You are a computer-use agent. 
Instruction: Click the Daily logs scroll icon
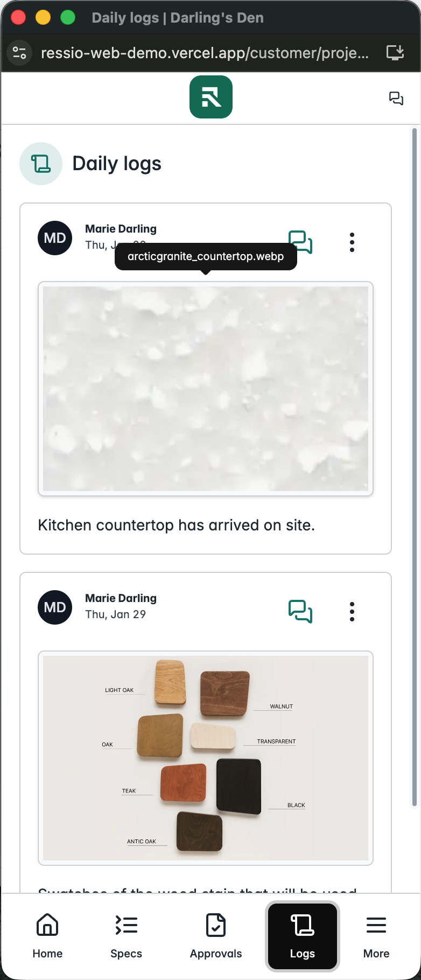pos(41,164)
